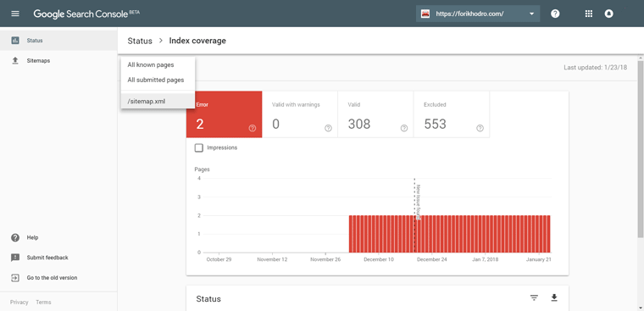Click the filter icon in Status table

click(534, 297)
